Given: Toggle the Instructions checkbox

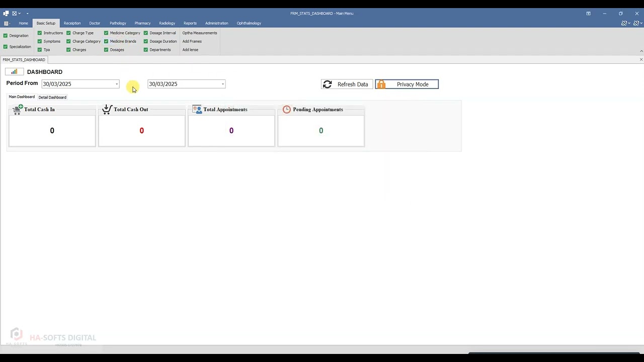Looking at the screenshot, I should tap(40, 33).
